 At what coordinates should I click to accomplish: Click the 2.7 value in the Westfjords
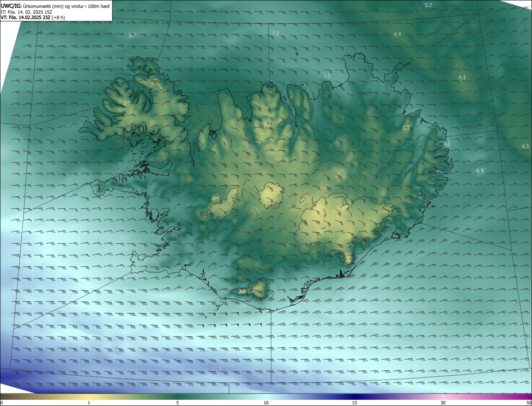(x=127, y=103)
